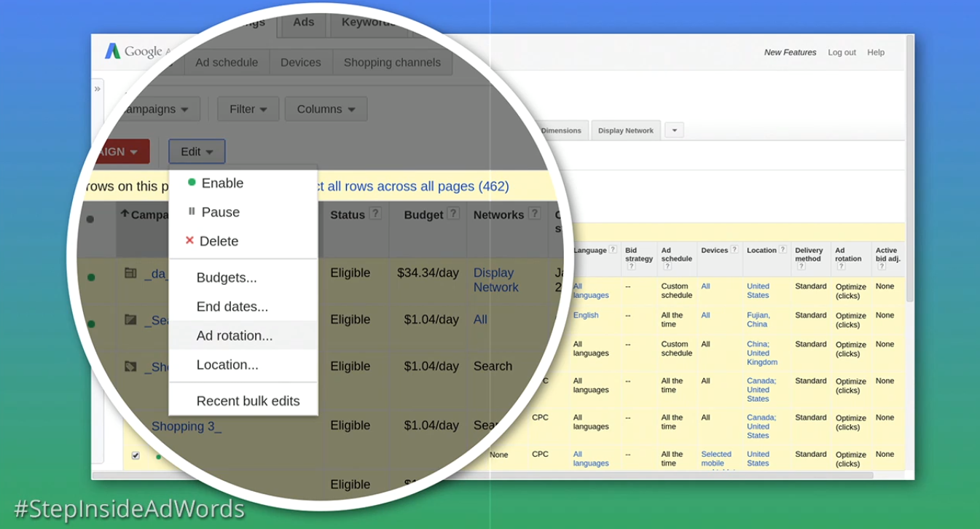Click the green status dot of the $34.34/day campaign
Viewport: 980px width, 529px height.
(91, 277)
